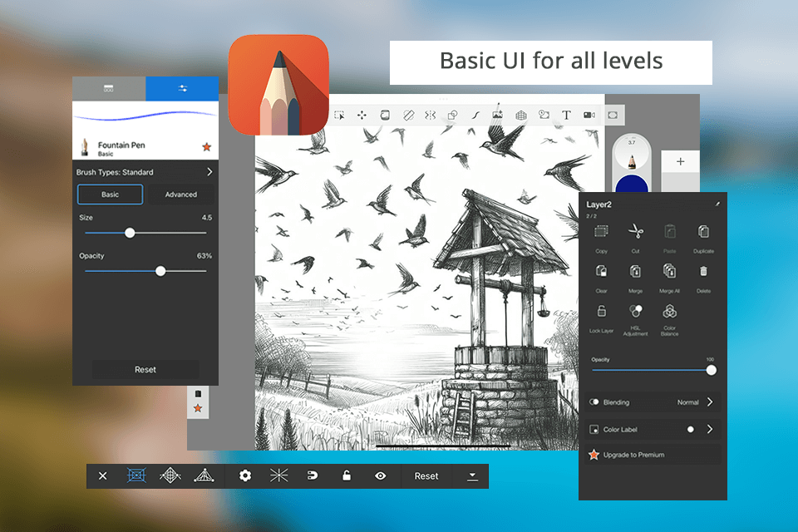The height and width of the screenshot is (532, 798).
Task: Click the video recording camera icon
Action: click(589, 116)
